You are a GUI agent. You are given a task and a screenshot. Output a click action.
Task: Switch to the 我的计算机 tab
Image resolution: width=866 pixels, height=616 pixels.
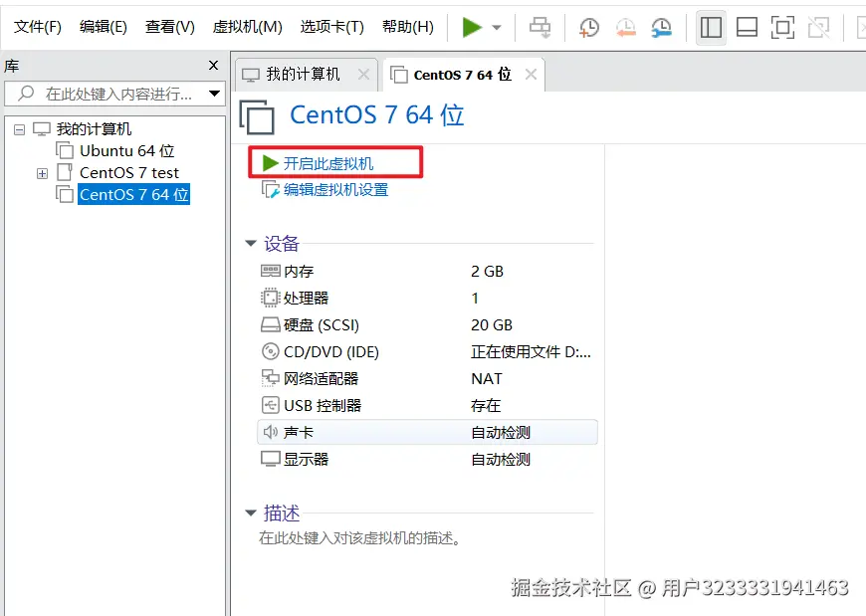tap(303, 74)
